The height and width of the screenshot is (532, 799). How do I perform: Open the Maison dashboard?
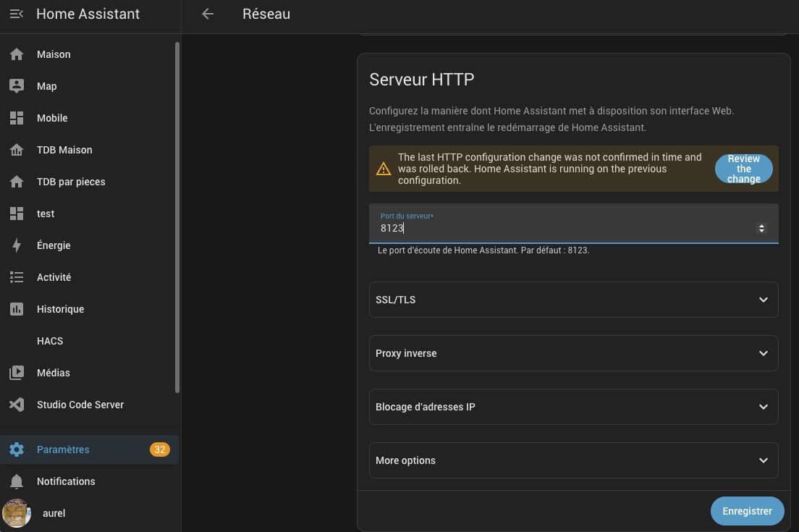click(x=89, y=54)
